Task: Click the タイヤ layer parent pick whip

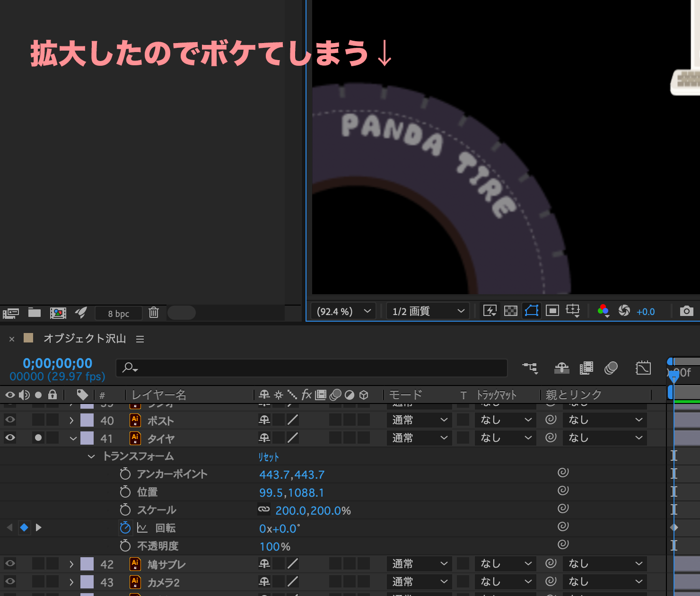Action: point(551,438)
